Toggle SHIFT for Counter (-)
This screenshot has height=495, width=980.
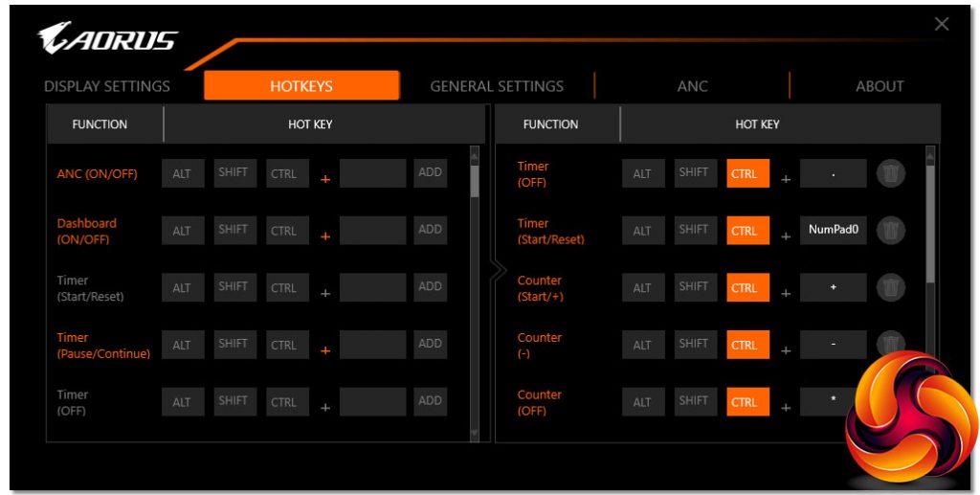[695, 345]
